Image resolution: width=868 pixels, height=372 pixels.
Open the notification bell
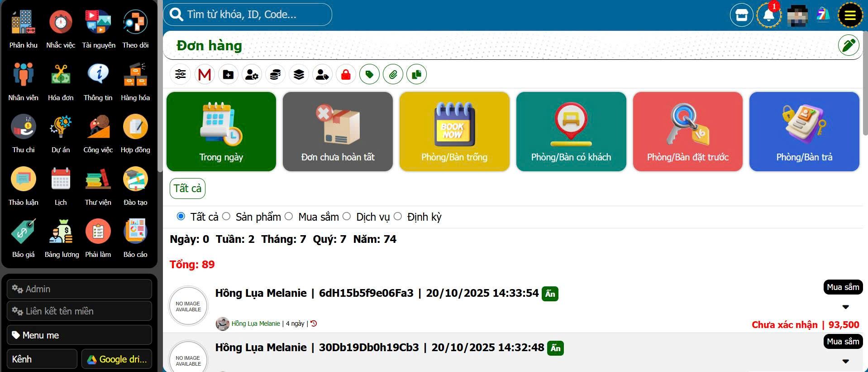tap(768, 15)
